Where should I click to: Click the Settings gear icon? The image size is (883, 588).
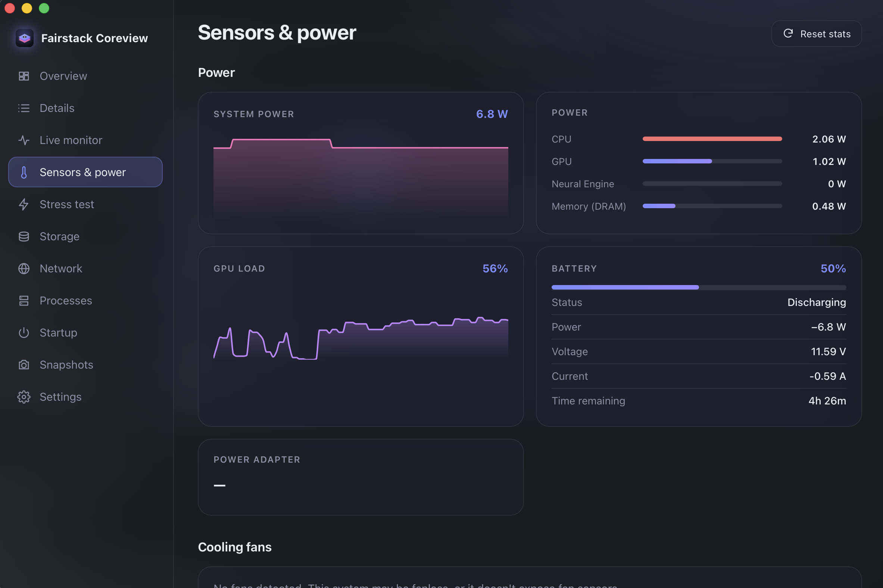click(24, 397)
